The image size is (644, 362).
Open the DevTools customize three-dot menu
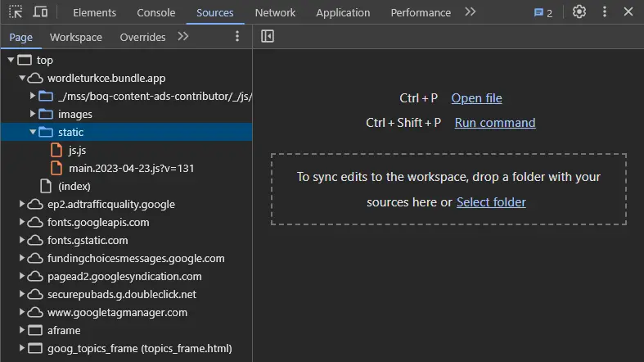point(604,11)
